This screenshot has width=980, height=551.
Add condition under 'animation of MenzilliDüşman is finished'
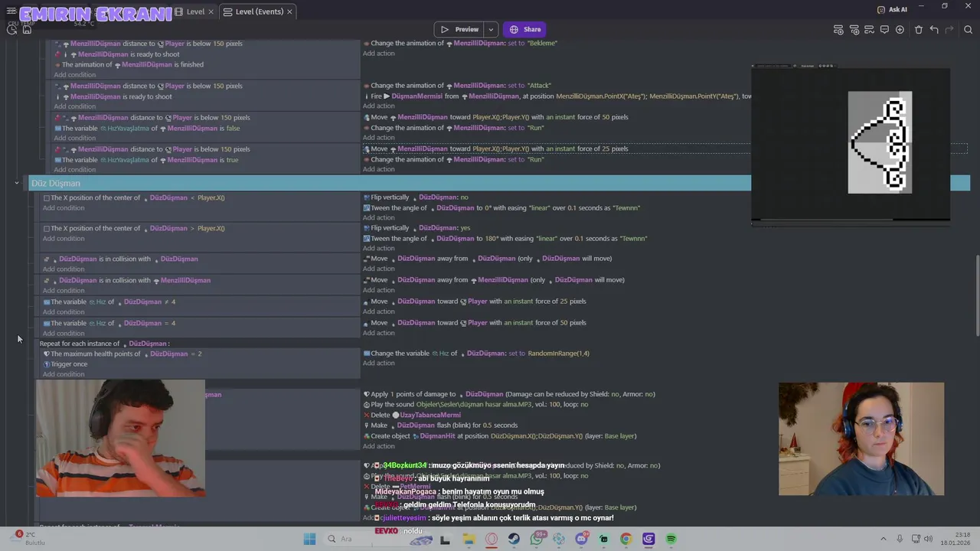click(75, 75)
